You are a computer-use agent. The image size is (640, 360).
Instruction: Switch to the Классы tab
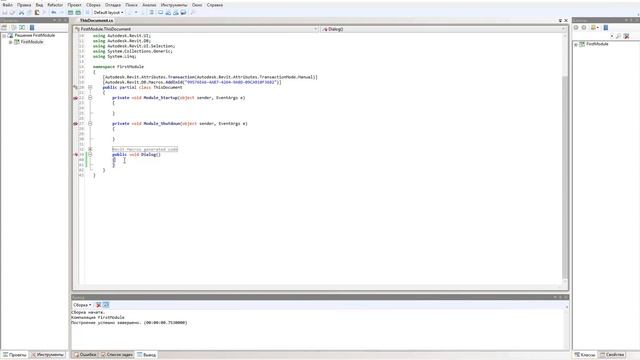(x=585, y=355)
